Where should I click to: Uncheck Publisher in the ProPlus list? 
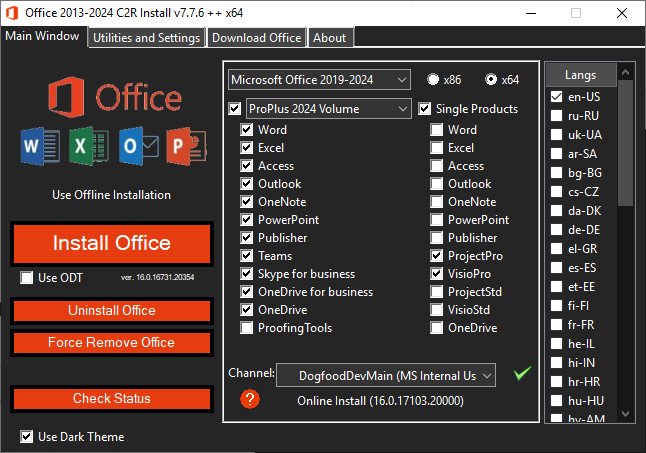(247, 238)
